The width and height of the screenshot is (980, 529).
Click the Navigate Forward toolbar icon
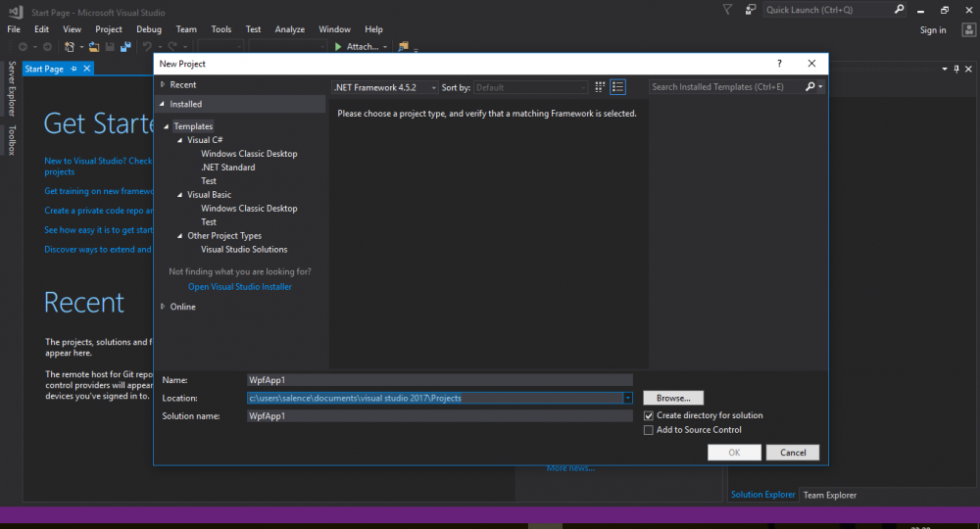point(47,47)
